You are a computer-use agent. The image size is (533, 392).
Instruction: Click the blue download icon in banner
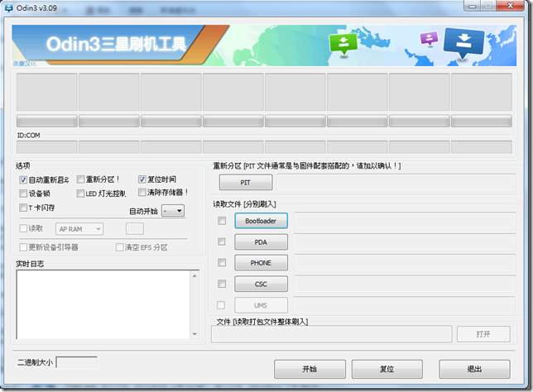tap(463, 44)
